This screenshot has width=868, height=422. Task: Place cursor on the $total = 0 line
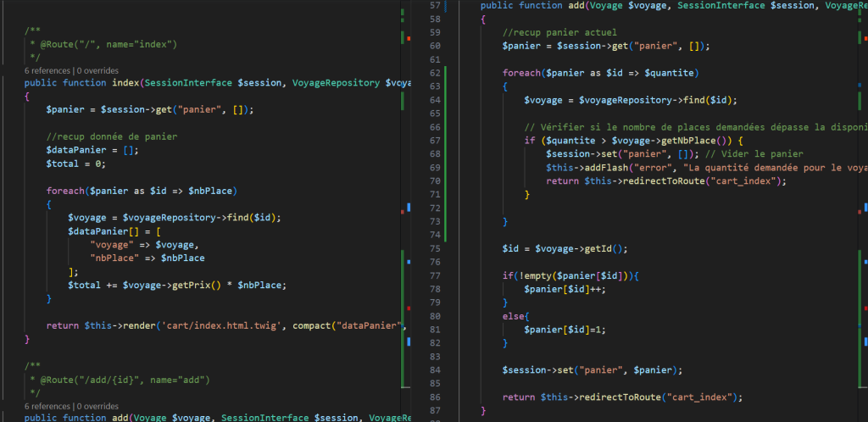(75, 164)
